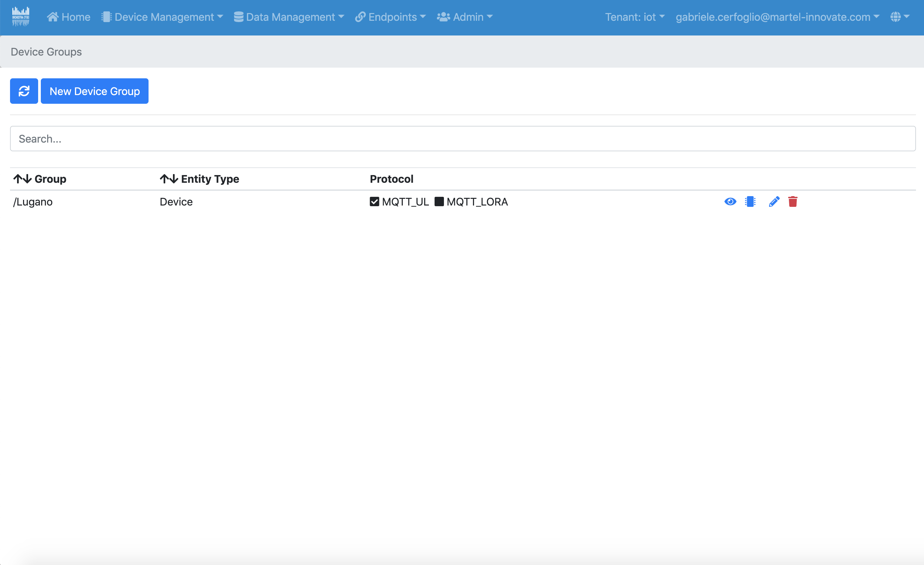Expand the Data Management dropdown
The height and width of the screenshot is (565, 924).
(x=289, y=17)
